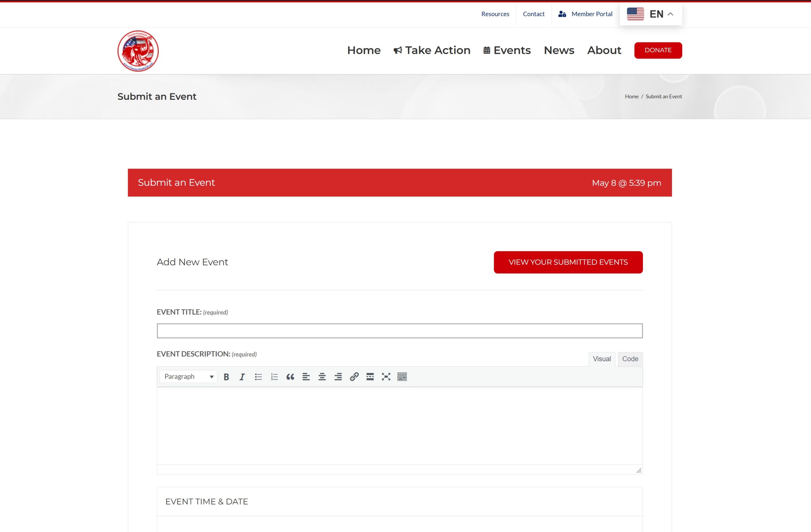Click the 'May 8 @ 5:39 pm' timestamp

tap(626, 183)
